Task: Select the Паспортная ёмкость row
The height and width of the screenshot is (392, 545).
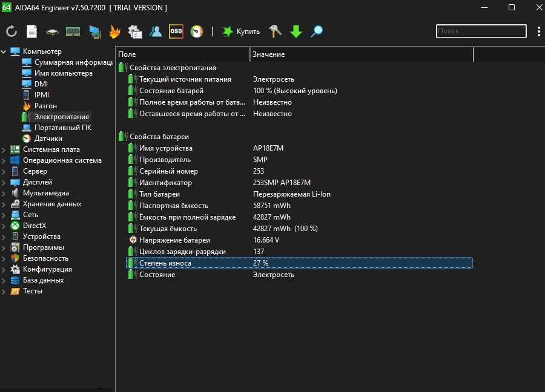Action: tap(299, 205)
